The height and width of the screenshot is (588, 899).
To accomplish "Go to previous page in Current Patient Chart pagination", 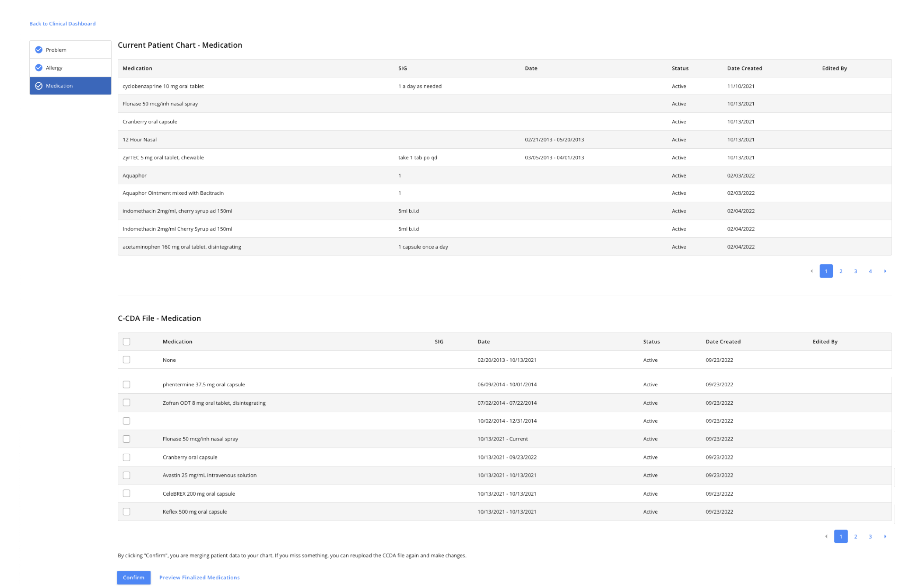I will [x=811, y=271].
